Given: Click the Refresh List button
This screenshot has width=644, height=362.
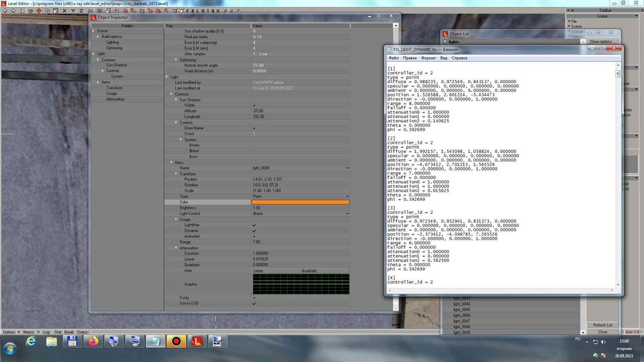Looking at the screenshot, I should click(x=603, y=325).
